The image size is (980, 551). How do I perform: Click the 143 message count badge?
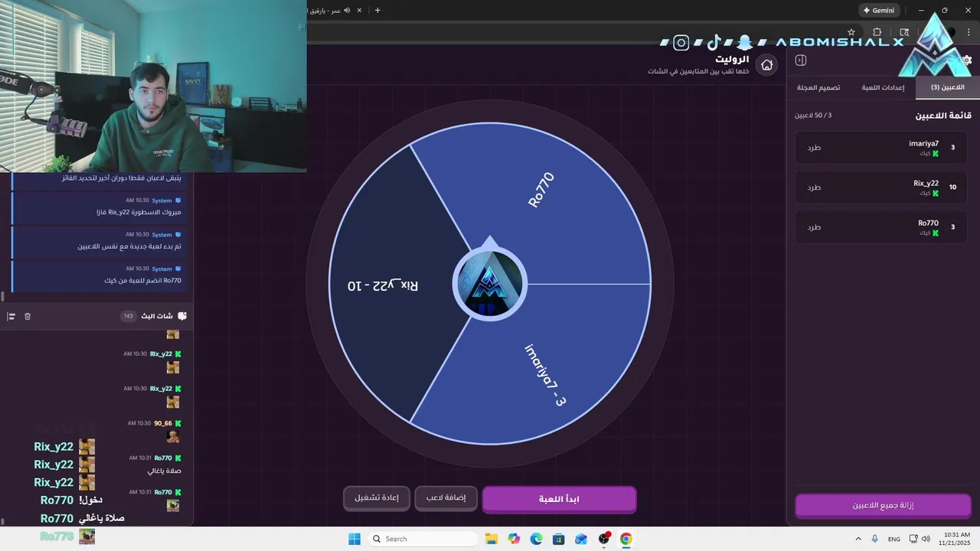[128, 316]
